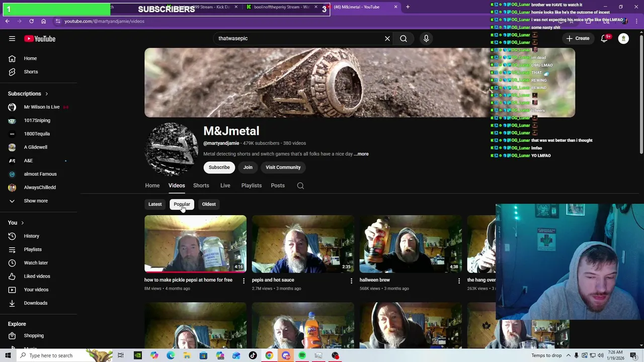Expand channel description with ...more

pyautogui.click(x=361, y=154)
